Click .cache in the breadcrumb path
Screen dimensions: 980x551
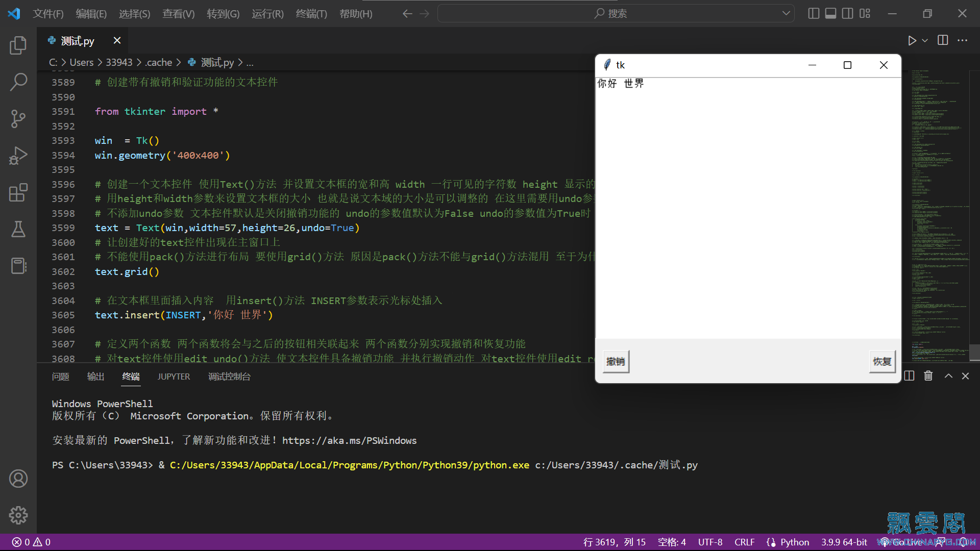pos(159,62)
